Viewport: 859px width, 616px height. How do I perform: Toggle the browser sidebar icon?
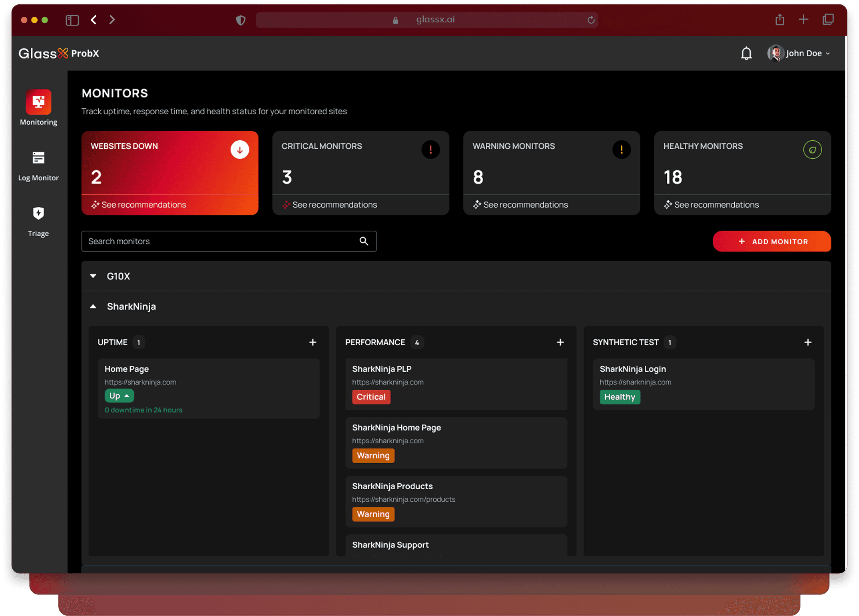(72, 20)
